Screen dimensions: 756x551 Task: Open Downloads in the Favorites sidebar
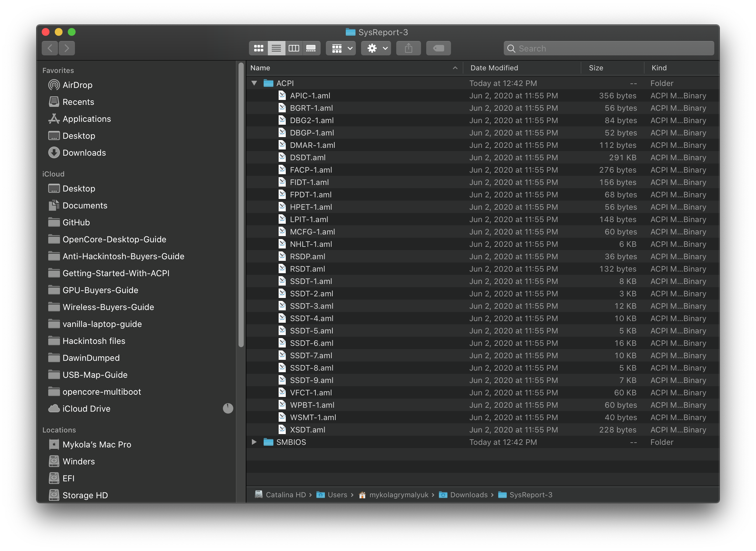(84, 153)
